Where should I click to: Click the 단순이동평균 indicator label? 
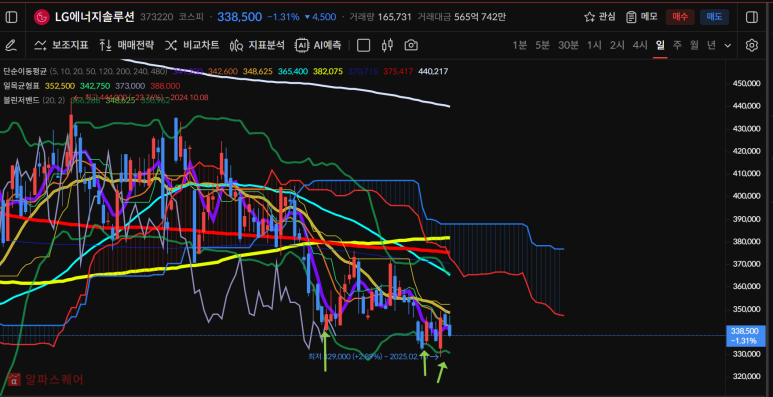tap(25, 72)
